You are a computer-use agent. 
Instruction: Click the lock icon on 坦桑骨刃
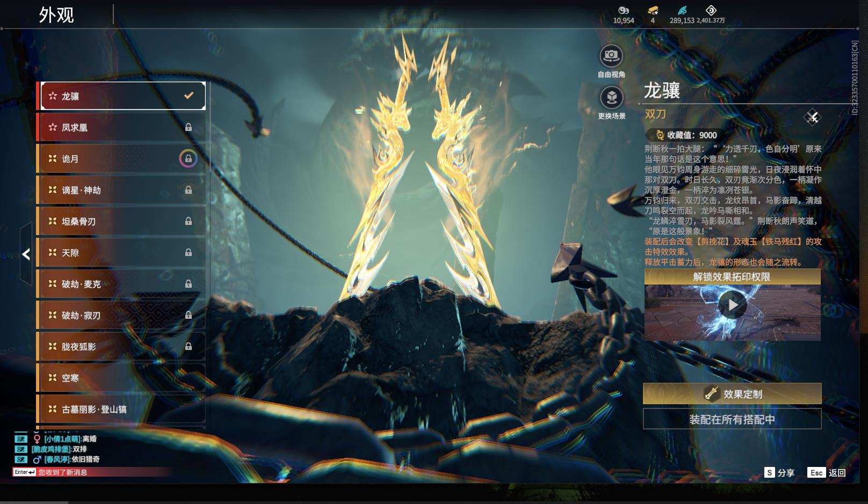(x=189, y=221)
